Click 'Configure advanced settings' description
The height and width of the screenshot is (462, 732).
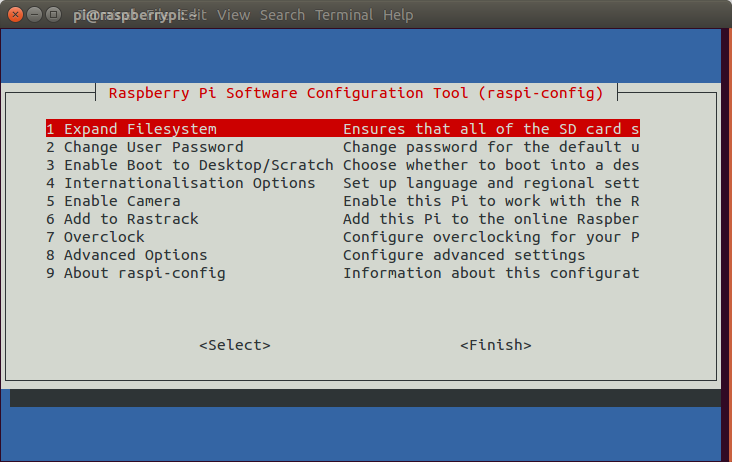[x=464, y=255]
